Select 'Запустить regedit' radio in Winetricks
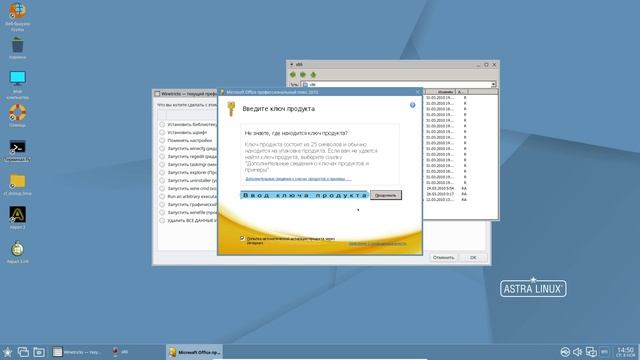640x360 pixels. click(162, 156)
